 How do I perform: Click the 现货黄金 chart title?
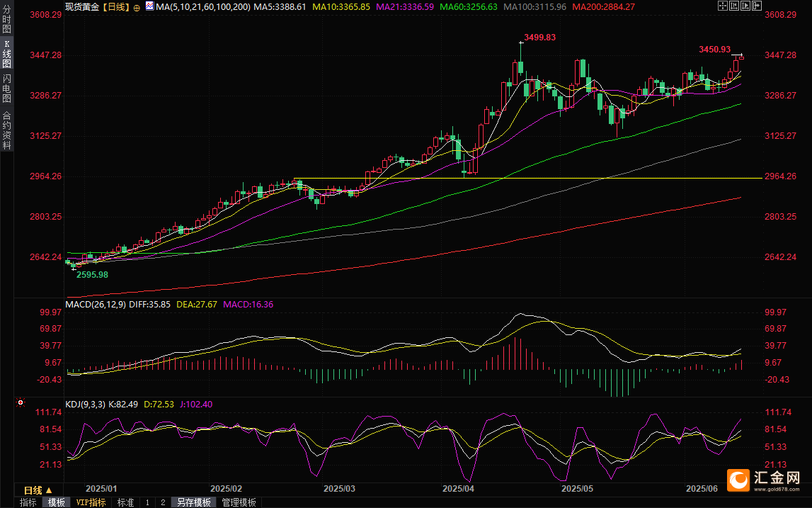pyautogui.click(x=82, y=7)
